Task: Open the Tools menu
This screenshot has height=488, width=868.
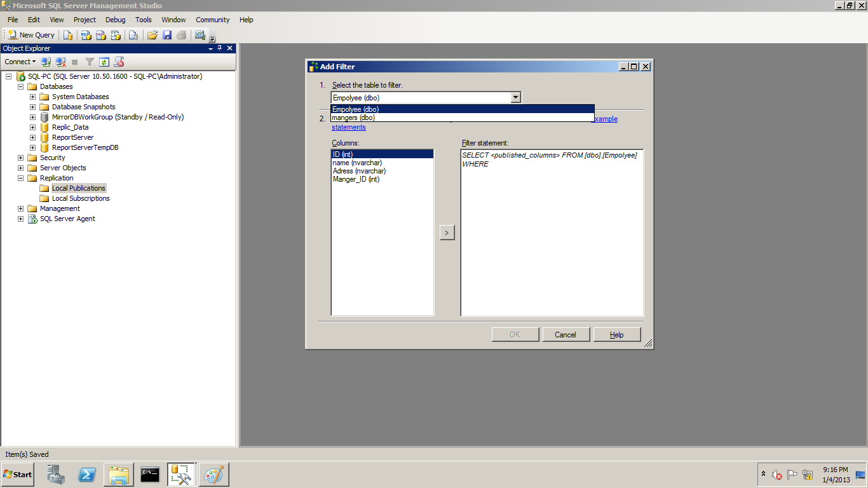Action: 143,20
